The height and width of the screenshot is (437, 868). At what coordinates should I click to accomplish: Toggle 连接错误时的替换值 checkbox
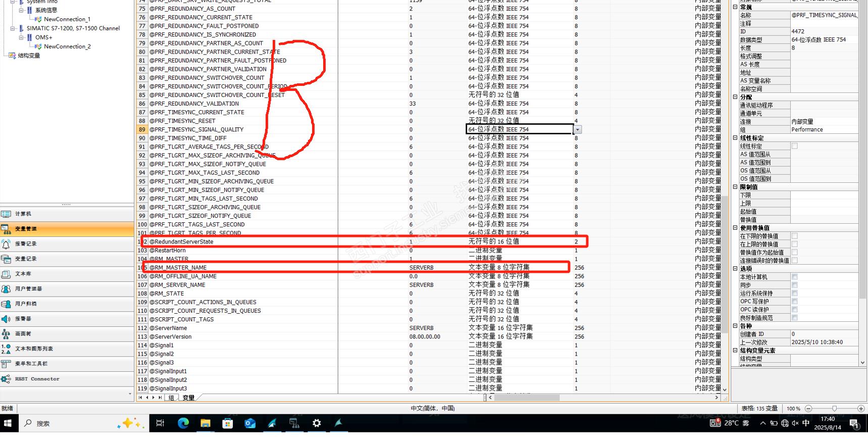[795, 260]
